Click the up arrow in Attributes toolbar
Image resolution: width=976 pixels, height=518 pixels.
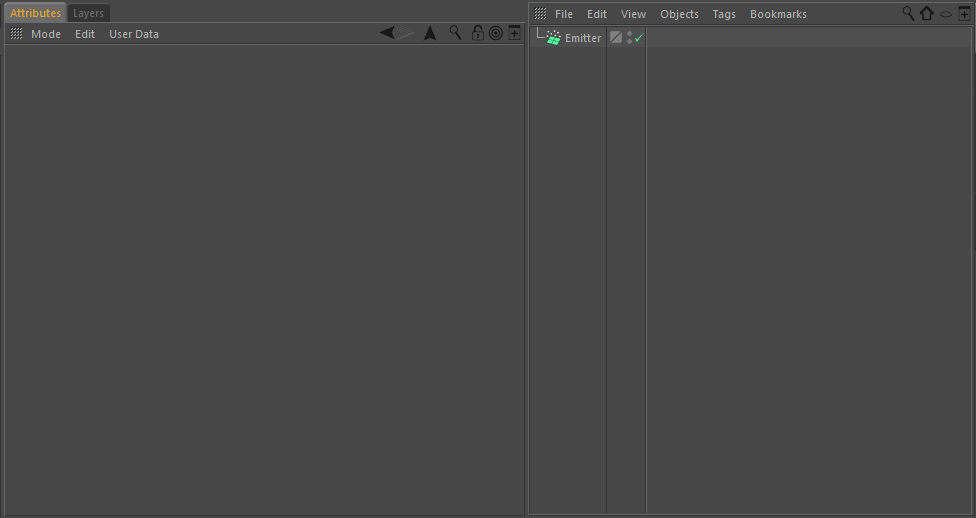(430, 33)
